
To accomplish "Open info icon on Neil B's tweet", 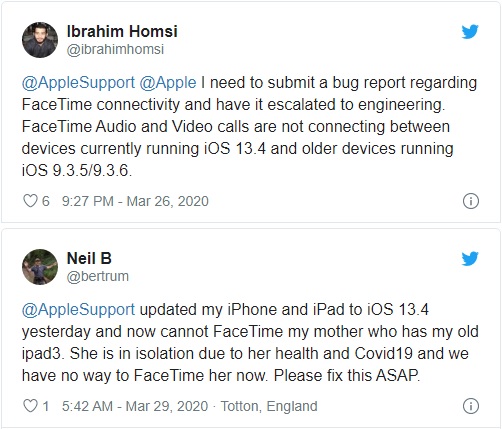I will pos(471,406).
